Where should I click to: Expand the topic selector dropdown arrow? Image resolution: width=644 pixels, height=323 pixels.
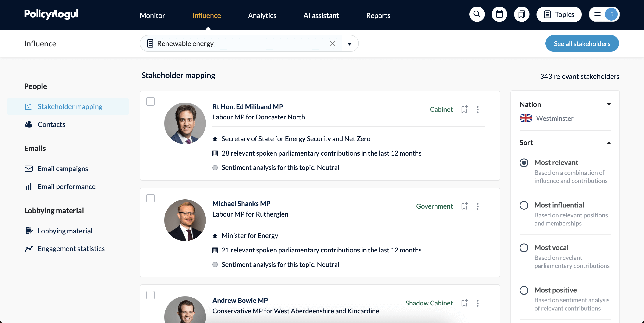[x=349, y=44]
